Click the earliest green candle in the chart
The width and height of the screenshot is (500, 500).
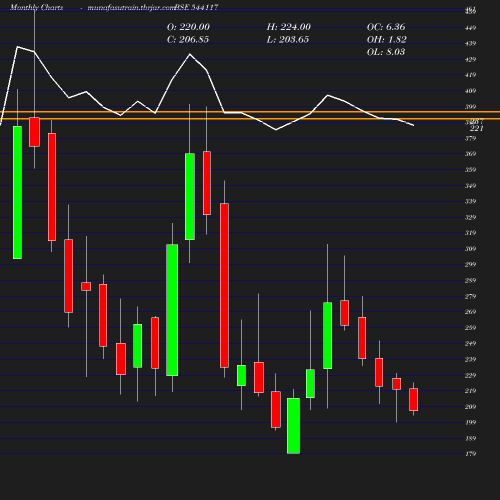click(17, 192)
